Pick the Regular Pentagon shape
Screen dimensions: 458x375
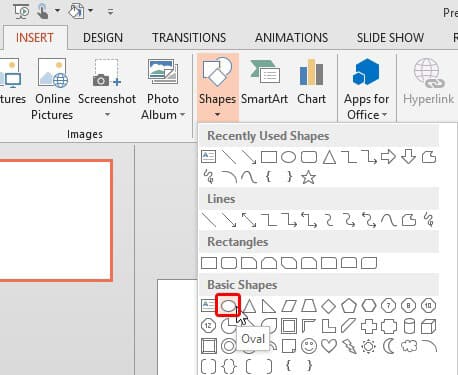[x=349, y=306]
